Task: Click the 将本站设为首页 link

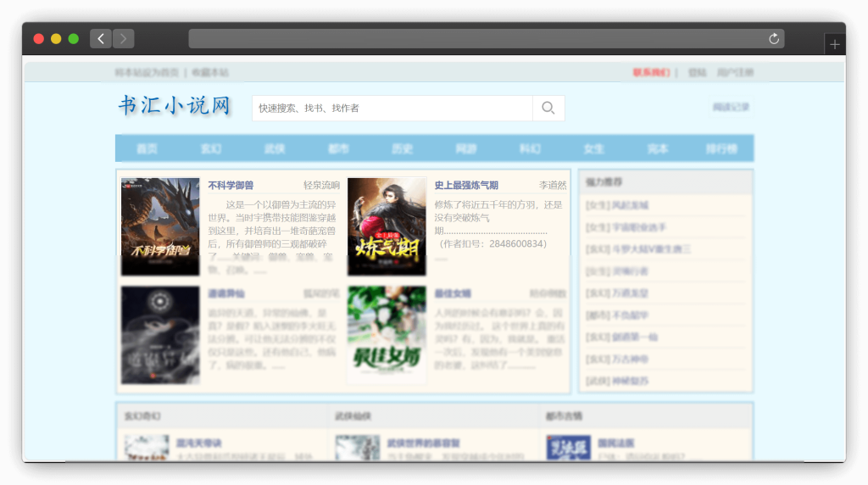Action: pos(147,73)
